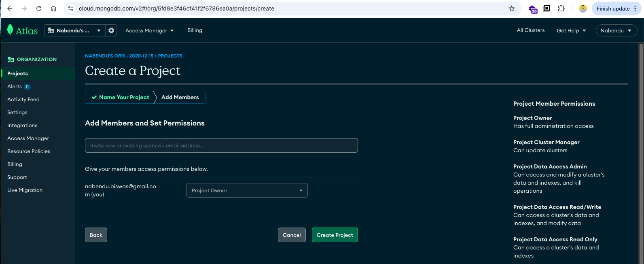Click Create Project button
644x264 pixels.
click(335, 235)
